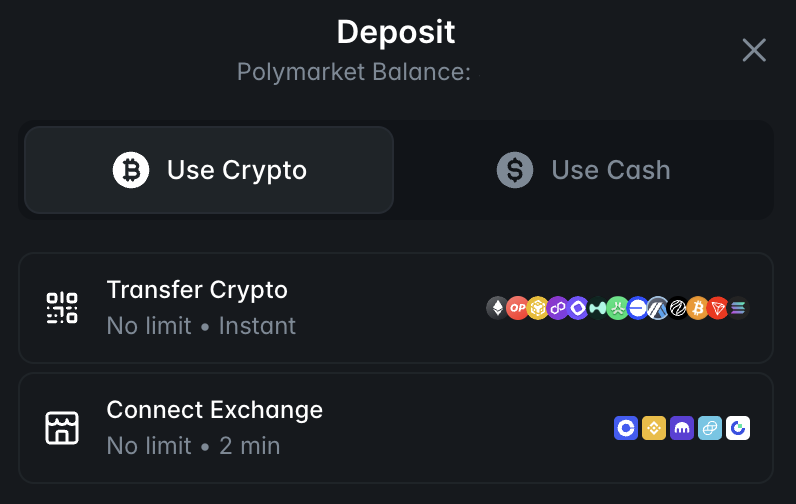Click the red Optimism OP icon
Screen dimensions: 796x504
click(x=517, y=308)
